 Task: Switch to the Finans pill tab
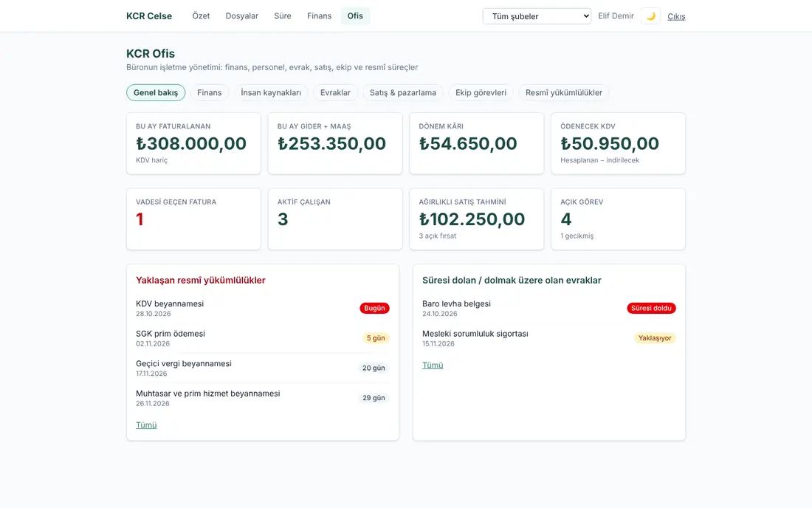point(209,93)
